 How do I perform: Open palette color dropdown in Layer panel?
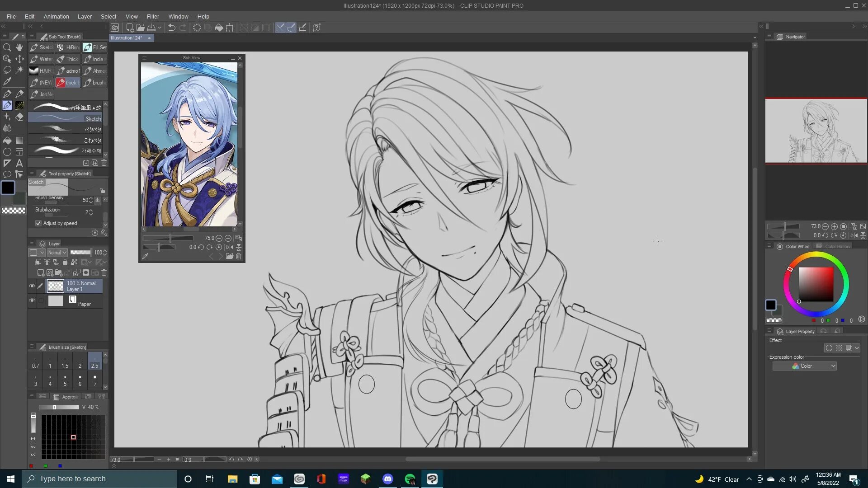37,253
